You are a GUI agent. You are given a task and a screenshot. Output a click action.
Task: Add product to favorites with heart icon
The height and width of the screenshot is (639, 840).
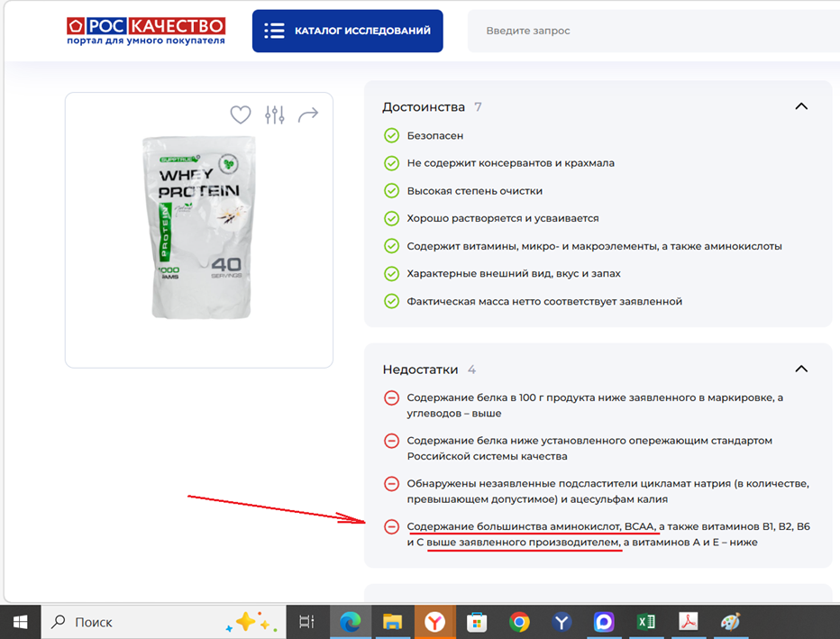[x=241, y=114]
